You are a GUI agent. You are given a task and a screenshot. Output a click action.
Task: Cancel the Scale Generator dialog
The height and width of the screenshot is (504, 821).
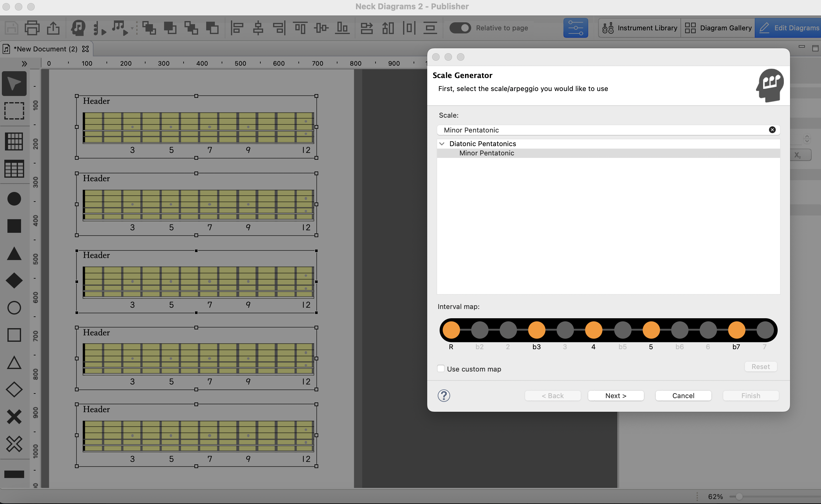click(683, 396)
